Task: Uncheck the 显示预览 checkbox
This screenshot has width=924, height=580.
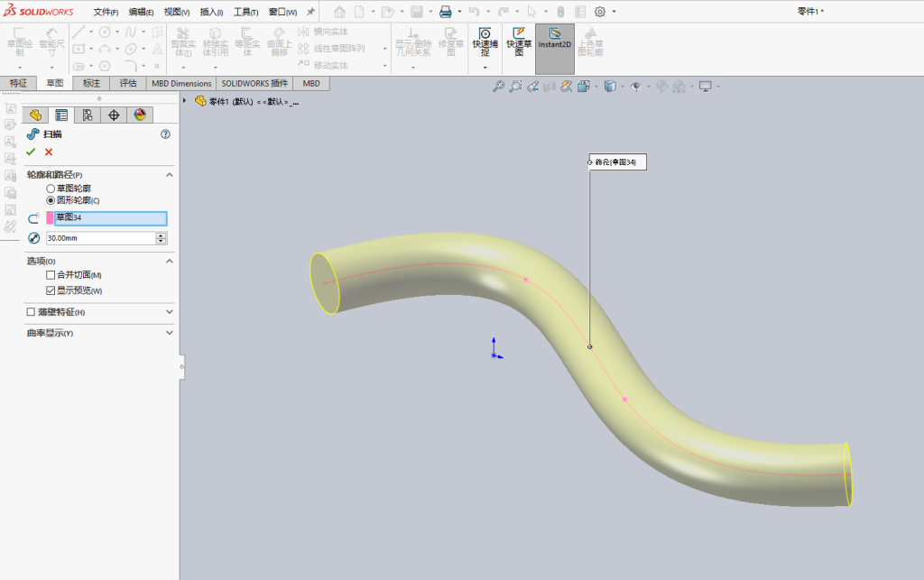Action: pyautogui.click(x=51, y=290)
